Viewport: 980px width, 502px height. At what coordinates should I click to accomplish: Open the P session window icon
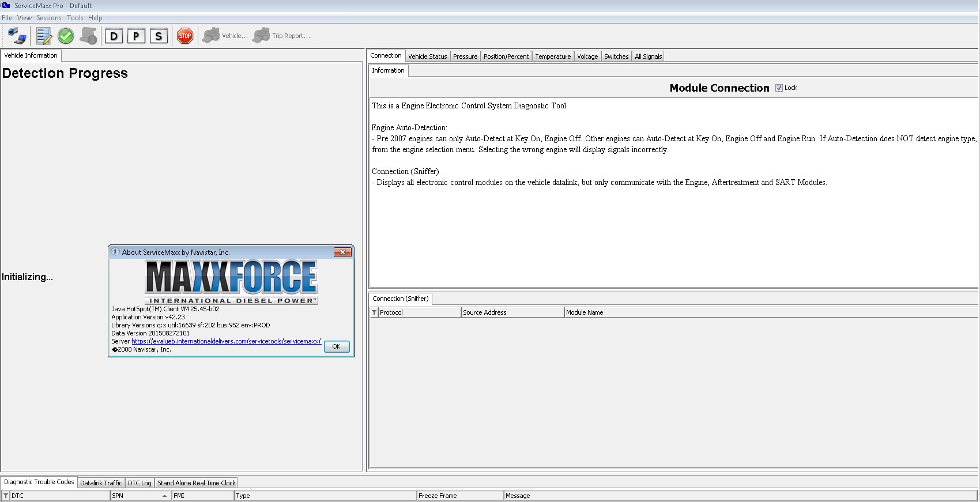pyautogui.click(x=136, y=36)
